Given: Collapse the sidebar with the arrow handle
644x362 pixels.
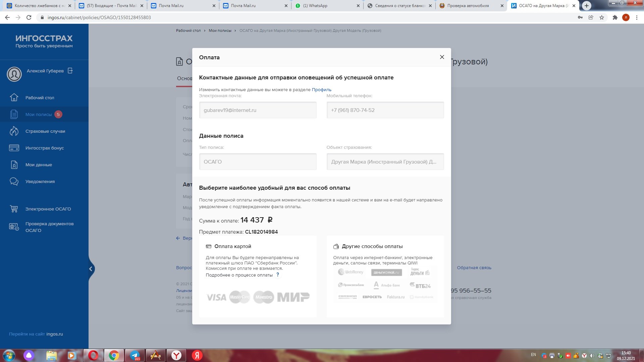Looking at the screenshot, I should (x=91, y=269).
